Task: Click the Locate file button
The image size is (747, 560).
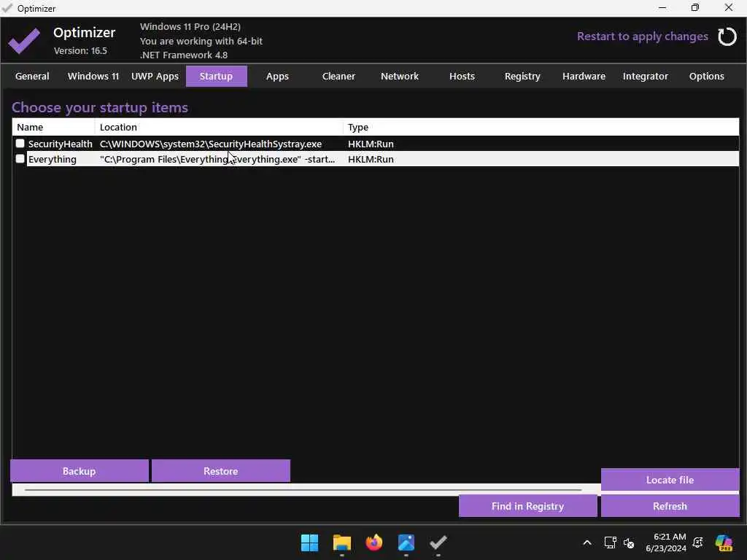Action: [x=670, y=480]
